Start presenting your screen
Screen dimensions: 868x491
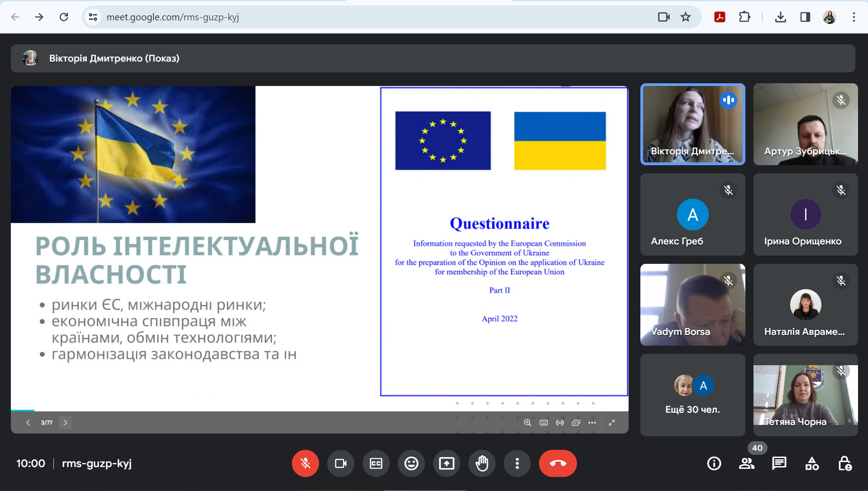pos(447,463)
